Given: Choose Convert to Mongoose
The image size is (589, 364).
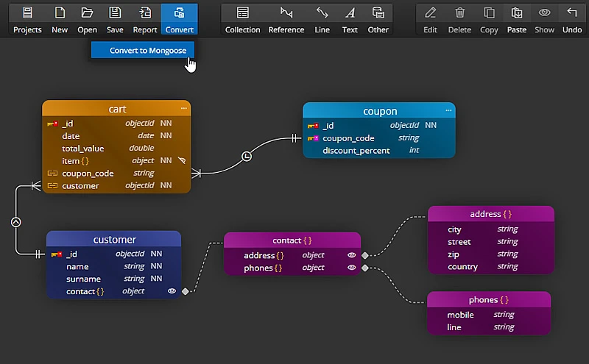Looking at the screenshot, I should pos(143,50).
